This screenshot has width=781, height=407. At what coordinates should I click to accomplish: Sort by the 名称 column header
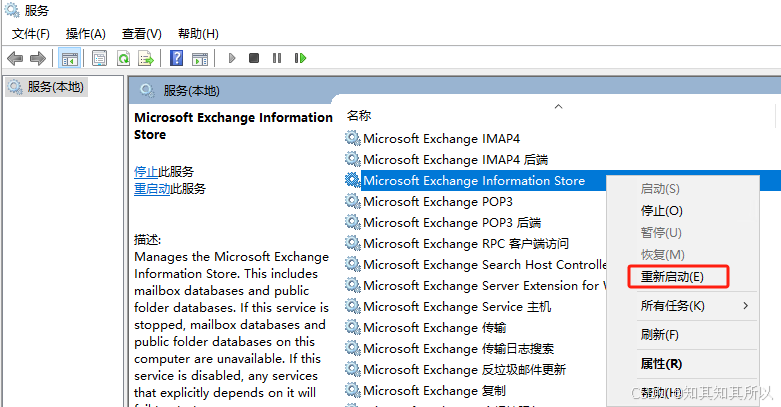pos(359,116)
